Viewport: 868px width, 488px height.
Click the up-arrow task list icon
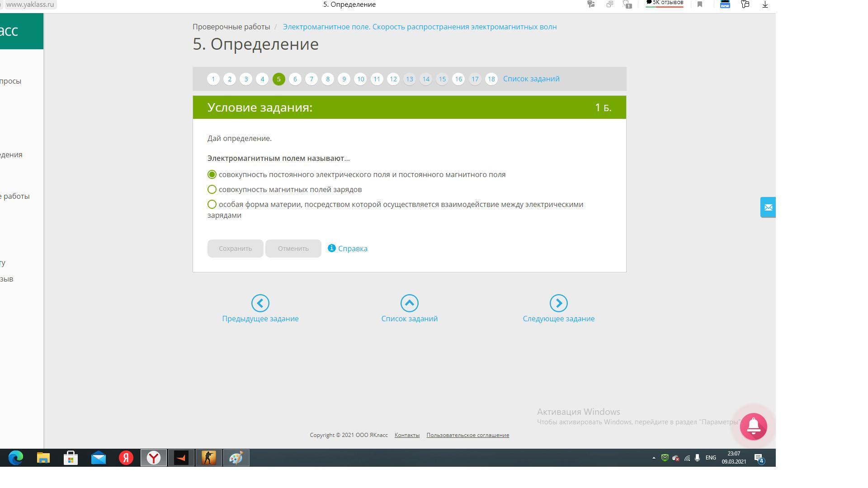coord(409,303)
